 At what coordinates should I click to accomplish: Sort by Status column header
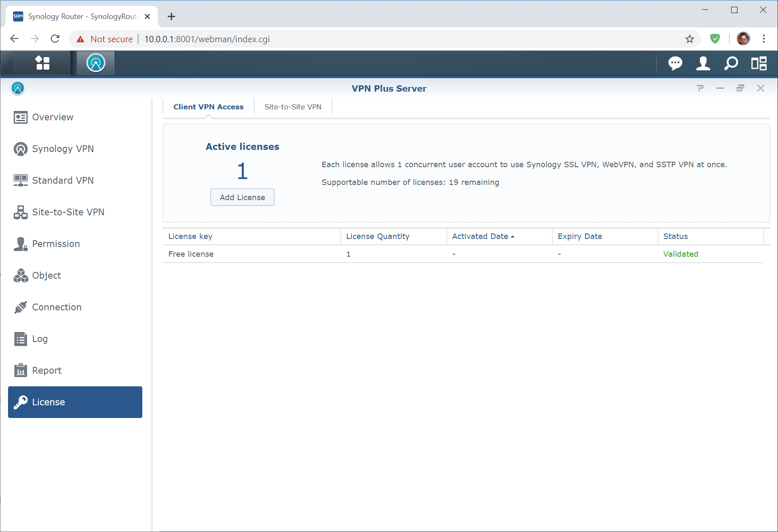pyautogui.click(x=711, y=236)
